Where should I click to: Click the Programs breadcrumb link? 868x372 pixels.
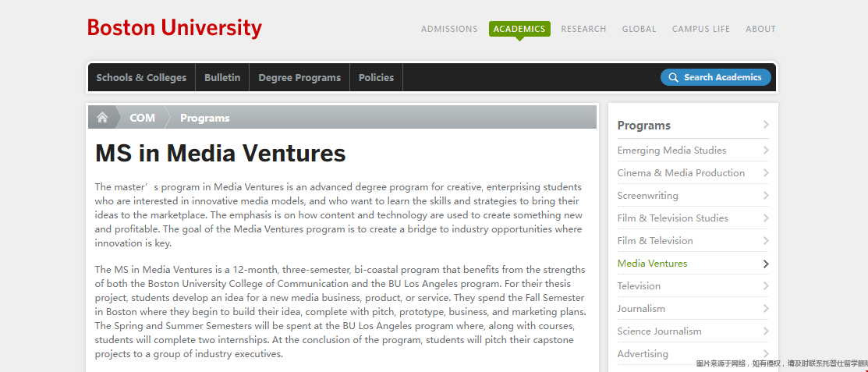click(x=205, y=118)
